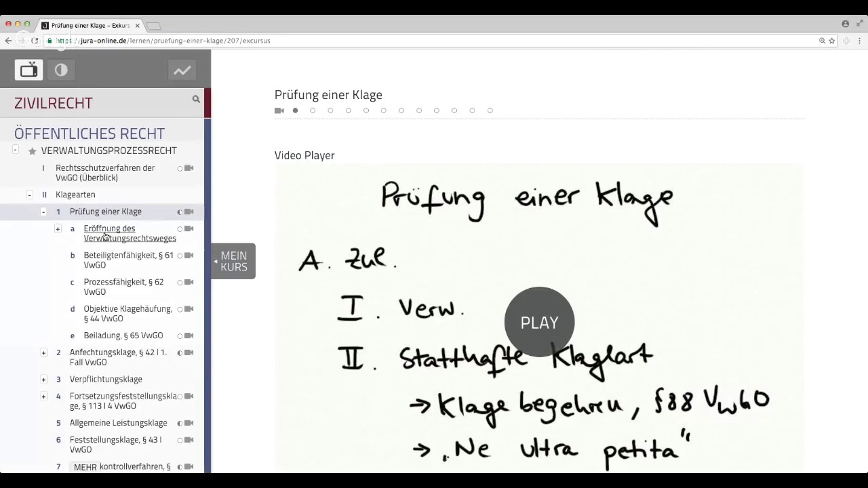Click Rechtsschutzverfahren der VwGO (Überblick) text
868x488 pixels.
[x=105, y=173]
